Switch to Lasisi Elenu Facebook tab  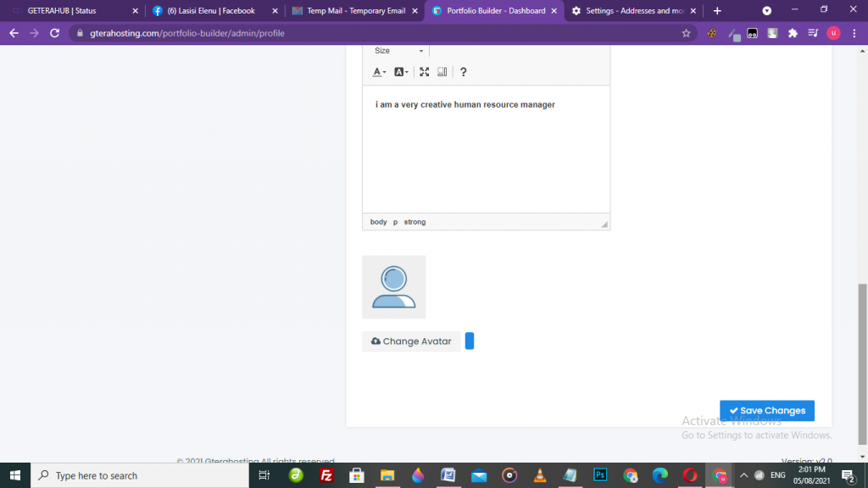pyautogui.click(x=213, y=10)
